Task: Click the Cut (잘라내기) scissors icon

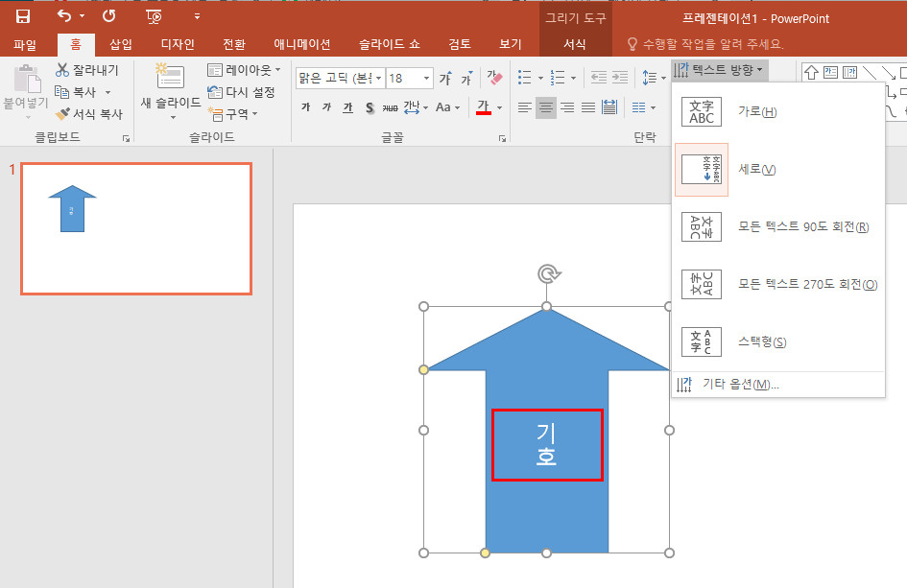Action: click(63, 70)
